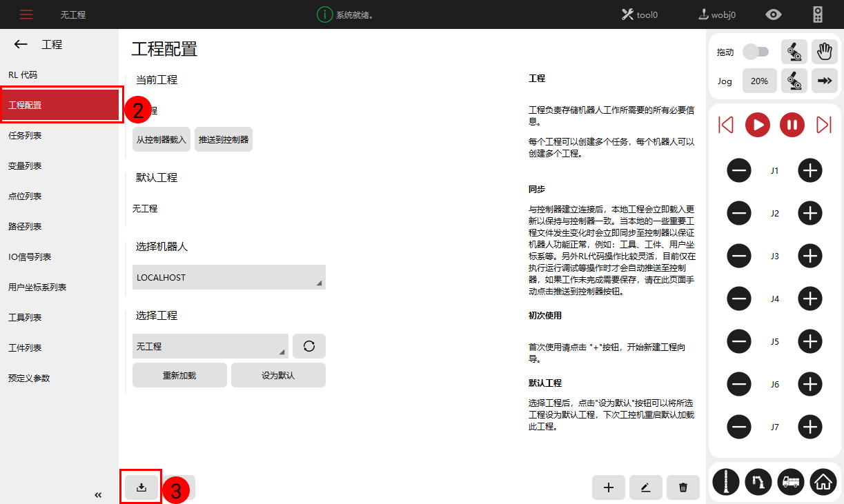The width and height of the screenshot is (844, 504).
Task: Open the 选择工程 project dropdown
Action: 210,345
